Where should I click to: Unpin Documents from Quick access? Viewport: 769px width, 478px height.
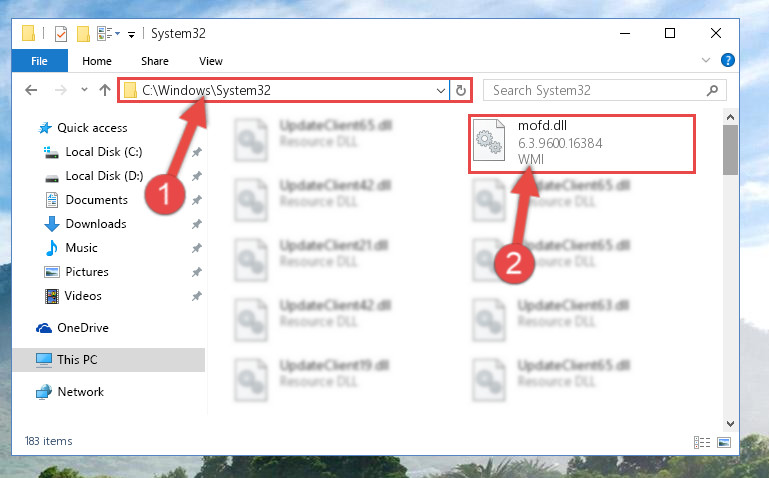coord(197,200)
